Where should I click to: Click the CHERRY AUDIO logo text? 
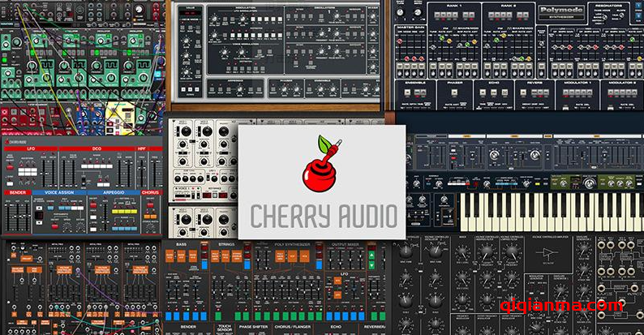click(323, 217)
